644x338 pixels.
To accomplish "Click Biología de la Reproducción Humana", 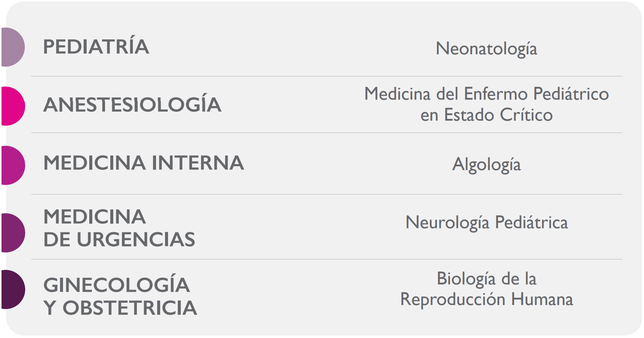I will [x=486, y=289].
